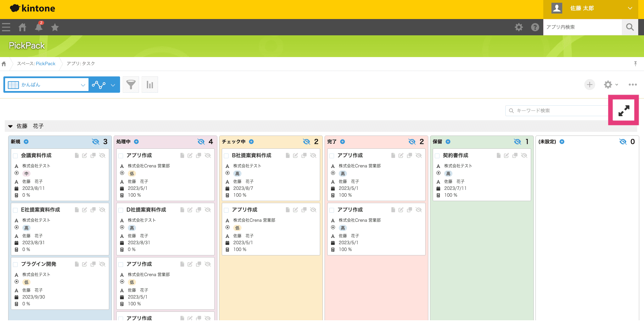
Task: Tick the E社提案資料作成 card checkbox
Action: pos(15,210)
